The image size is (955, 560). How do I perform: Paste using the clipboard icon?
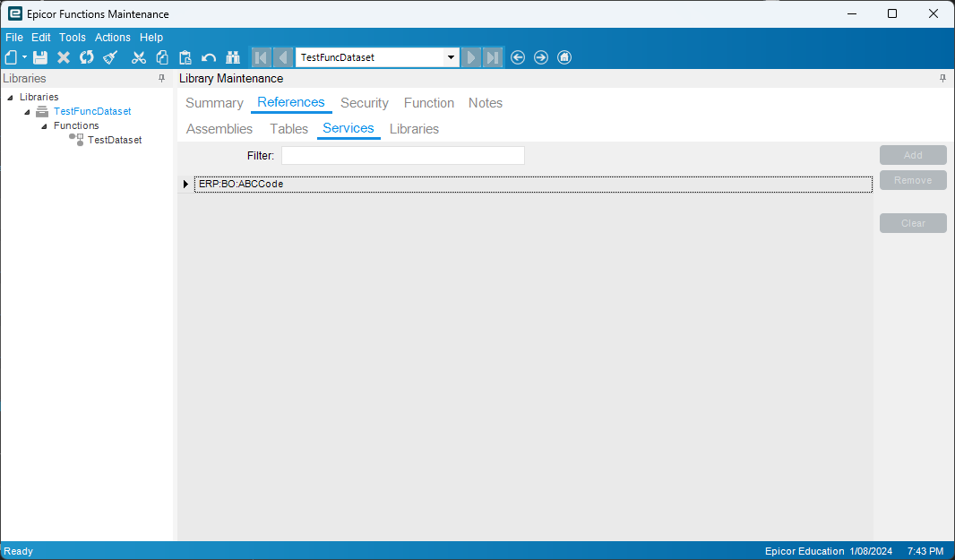(x=185, y=57)
